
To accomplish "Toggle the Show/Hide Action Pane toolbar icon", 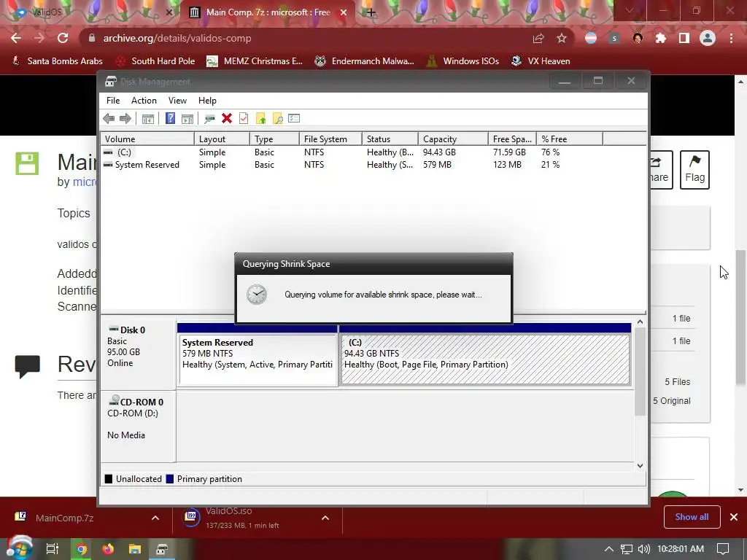I will pyautogui.click(x=187, y=119).
